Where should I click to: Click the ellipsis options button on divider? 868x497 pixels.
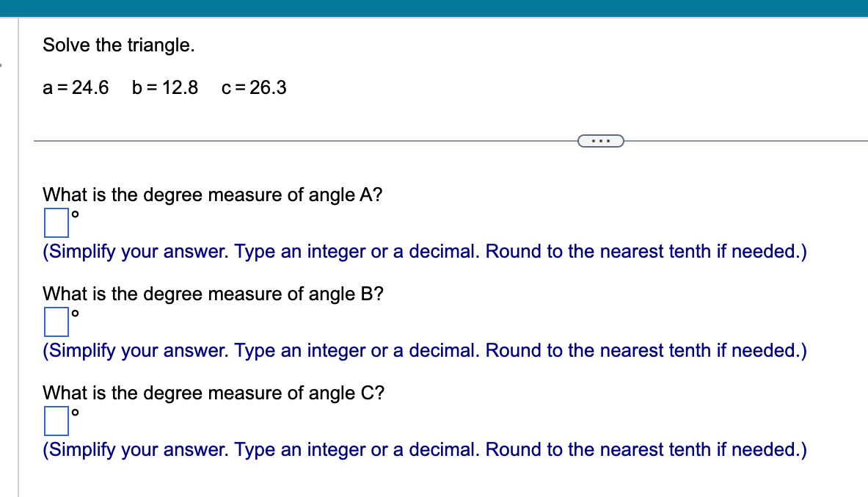pyautogui.click(x=601, y=140)
